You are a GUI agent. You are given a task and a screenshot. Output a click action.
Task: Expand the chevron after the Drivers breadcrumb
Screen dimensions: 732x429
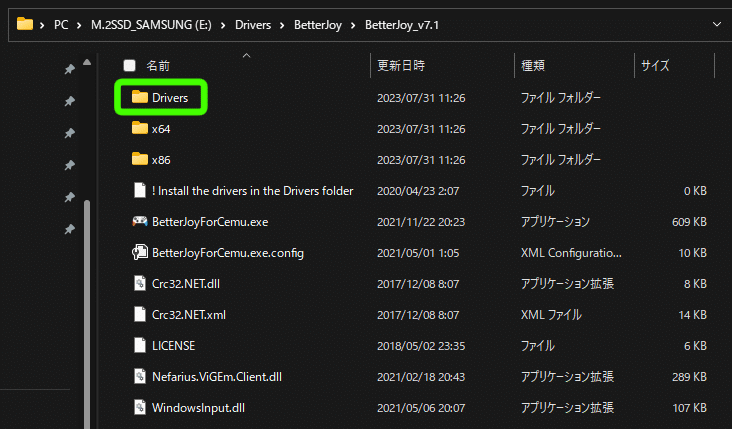(x=282, y=25)
